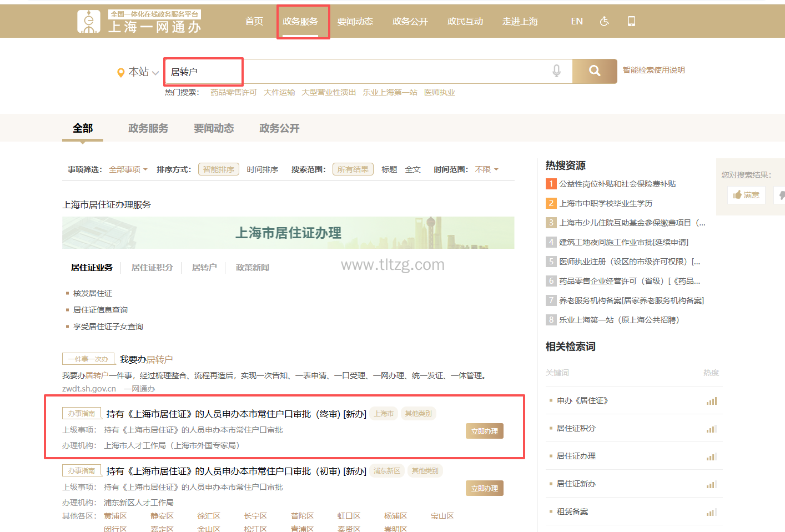Click the location pin beside 本站
The height and width of the screenshot is (532, 785).
point(120,73)
